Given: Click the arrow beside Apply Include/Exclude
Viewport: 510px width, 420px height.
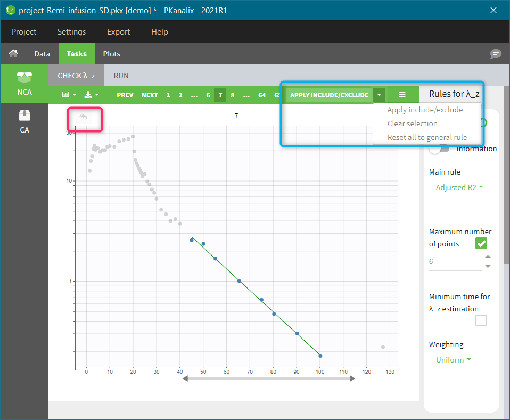Looking at the screenshot, I should (x=379, y=95).
